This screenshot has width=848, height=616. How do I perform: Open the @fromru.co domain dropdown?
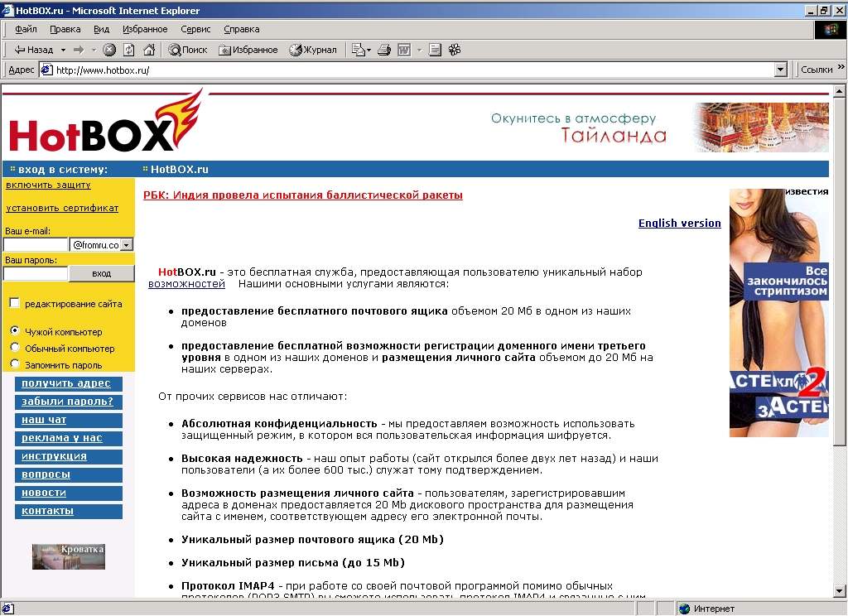pyautogui.click(x=127, y=245)
